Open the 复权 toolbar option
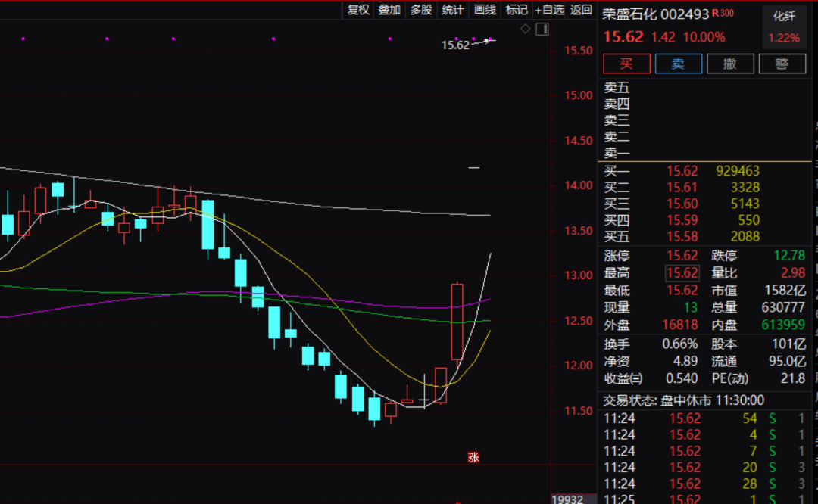Viewport: 818px width, 504px height. click(358, 9)
